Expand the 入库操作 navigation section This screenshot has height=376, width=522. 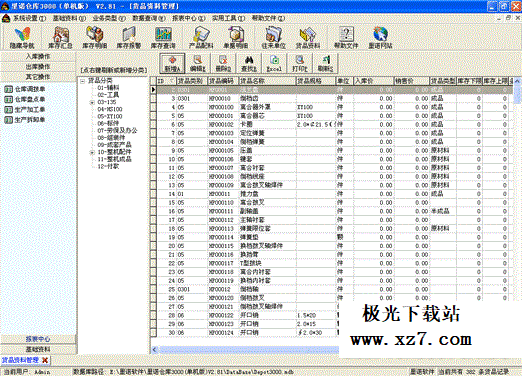click(38, 57)
